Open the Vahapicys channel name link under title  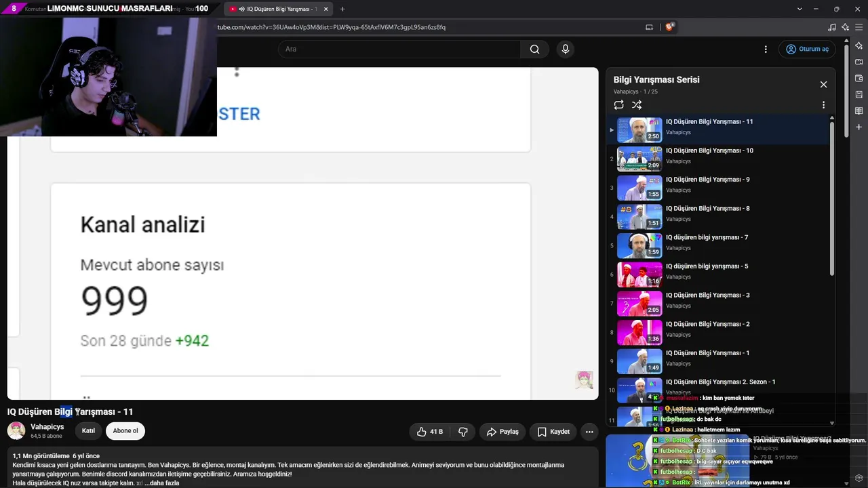click(47, 427)
